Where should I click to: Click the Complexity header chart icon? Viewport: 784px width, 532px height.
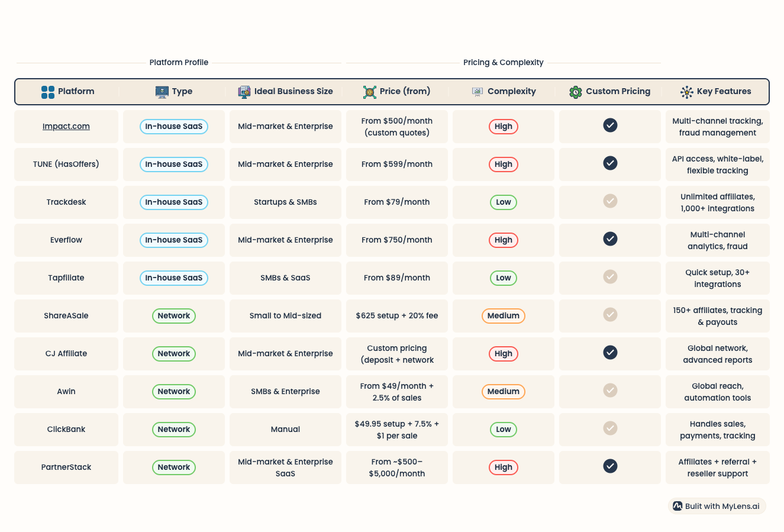point(478,92)
